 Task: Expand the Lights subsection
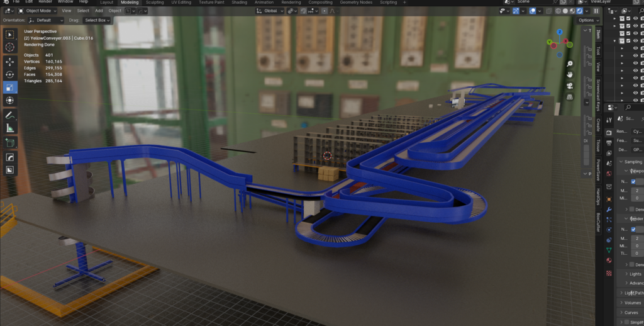635,274
